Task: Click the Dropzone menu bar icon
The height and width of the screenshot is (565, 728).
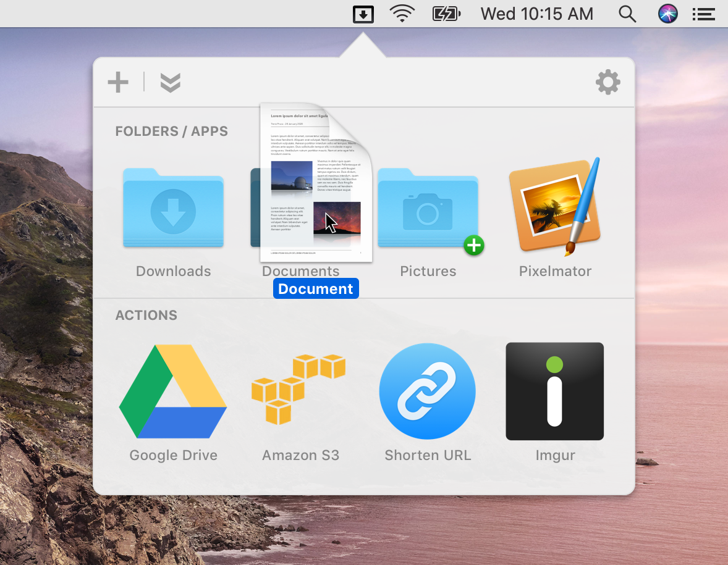Action: click(x=363, y=14)
